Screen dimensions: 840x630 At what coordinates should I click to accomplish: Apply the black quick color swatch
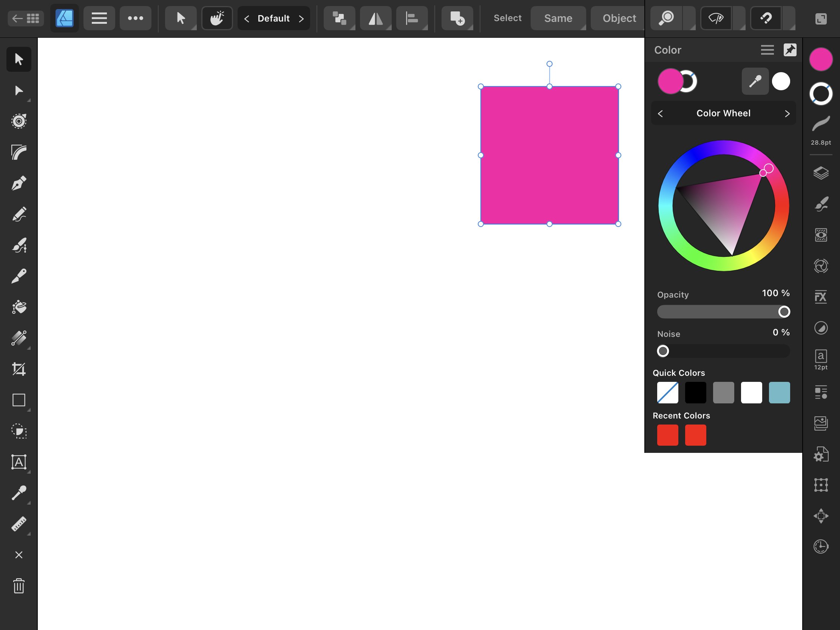[696, 392]
